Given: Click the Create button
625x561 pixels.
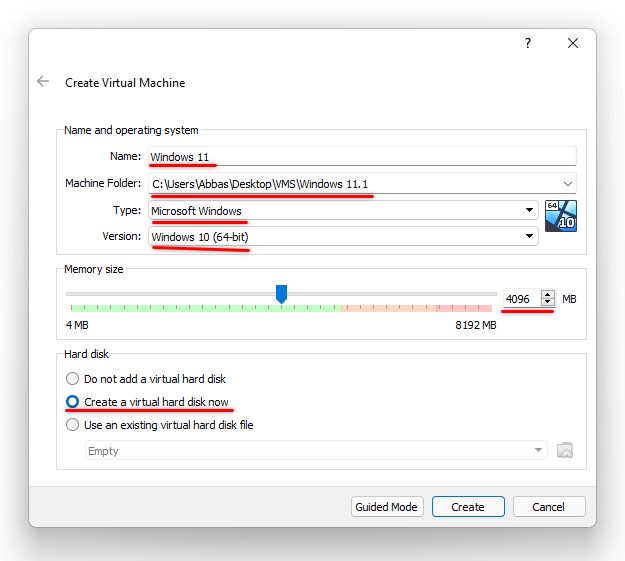Looking at the screenshot, I should click(x=468, y=507).
